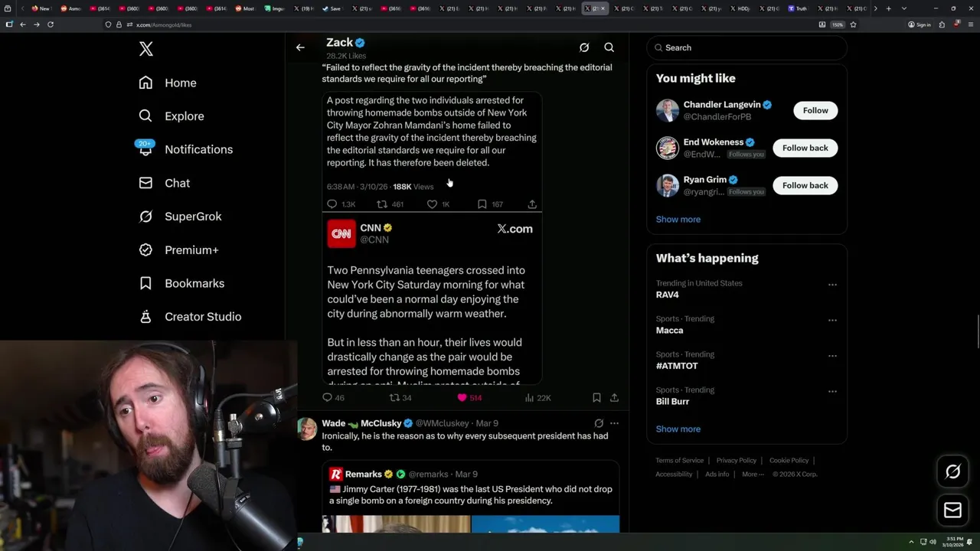
Task: Open Bill Burr trending topic
Action: [672, 401]
